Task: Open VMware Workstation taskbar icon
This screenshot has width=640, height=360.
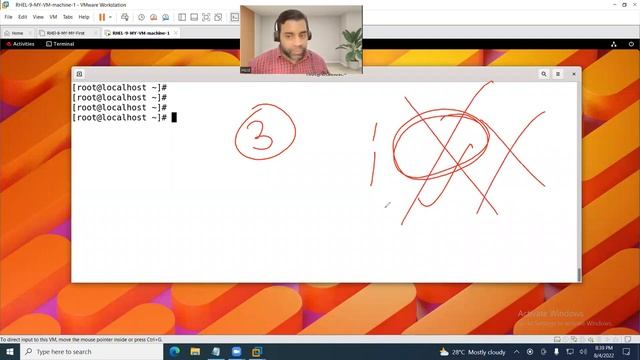Action: tap(257, 351)
